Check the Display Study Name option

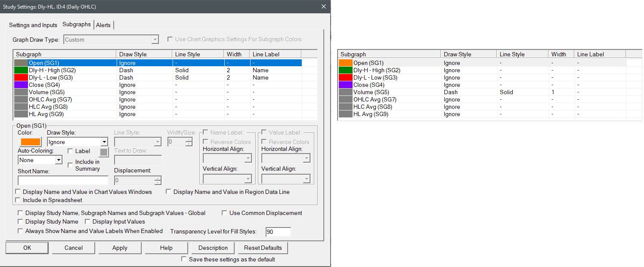click(x=21, y=221)
